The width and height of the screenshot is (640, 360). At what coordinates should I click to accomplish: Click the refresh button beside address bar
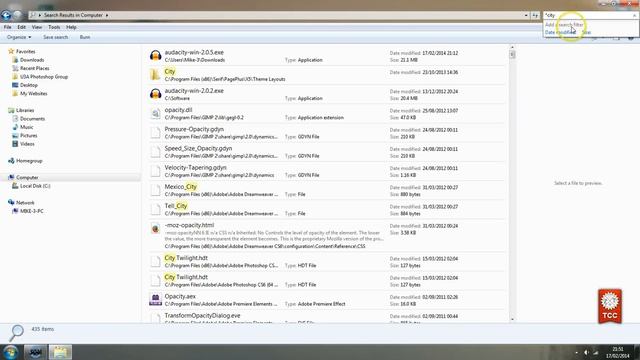click(x=535, y=15)
